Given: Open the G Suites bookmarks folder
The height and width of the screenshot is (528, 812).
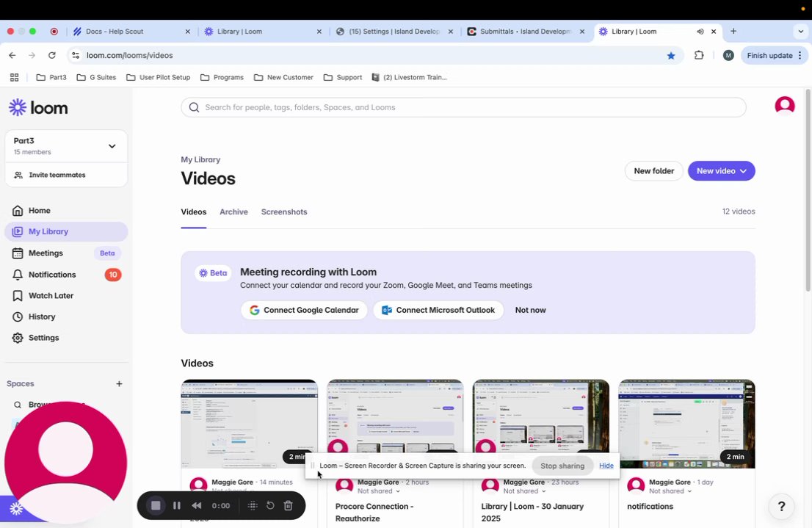Looking at the screenshot, I should click(x=96, y=77).
